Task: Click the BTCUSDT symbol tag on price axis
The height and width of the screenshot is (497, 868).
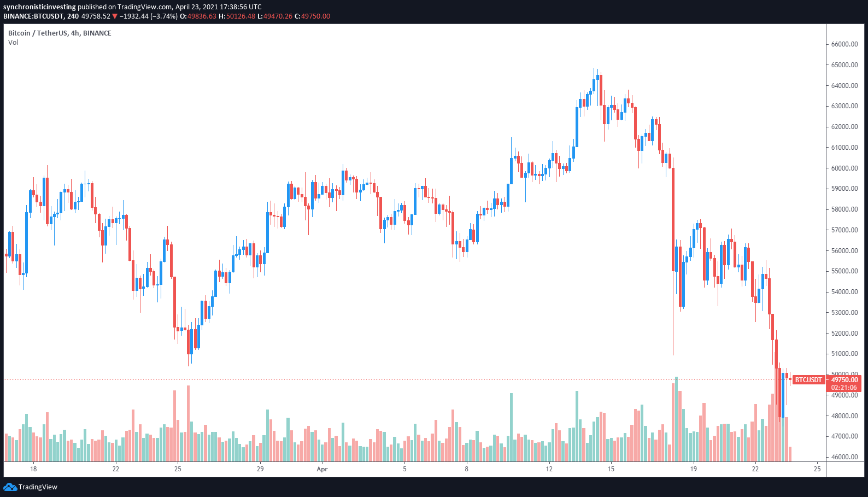Action: click(808, 379)
